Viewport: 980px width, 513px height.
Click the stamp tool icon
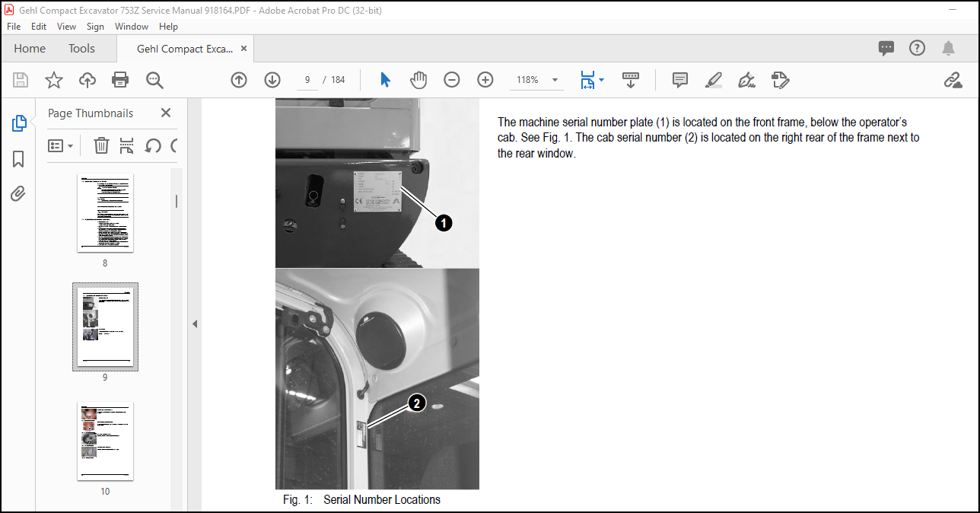tap(780, 80)
